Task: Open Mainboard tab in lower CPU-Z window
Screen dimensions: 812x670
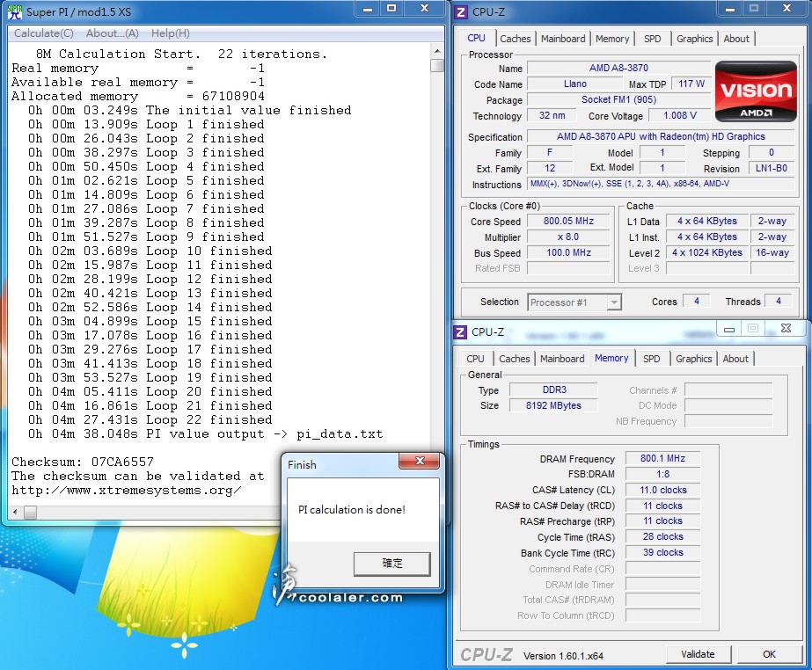Action: 562,359
